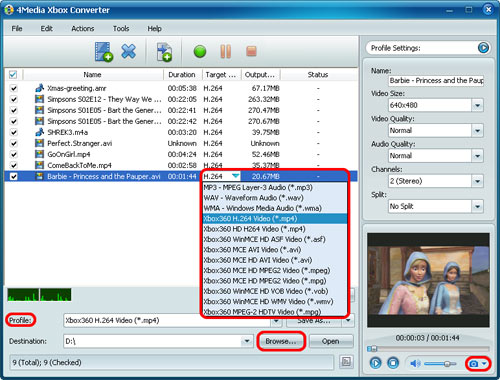
Task: Click the profile Name input field
Action: 436,80
